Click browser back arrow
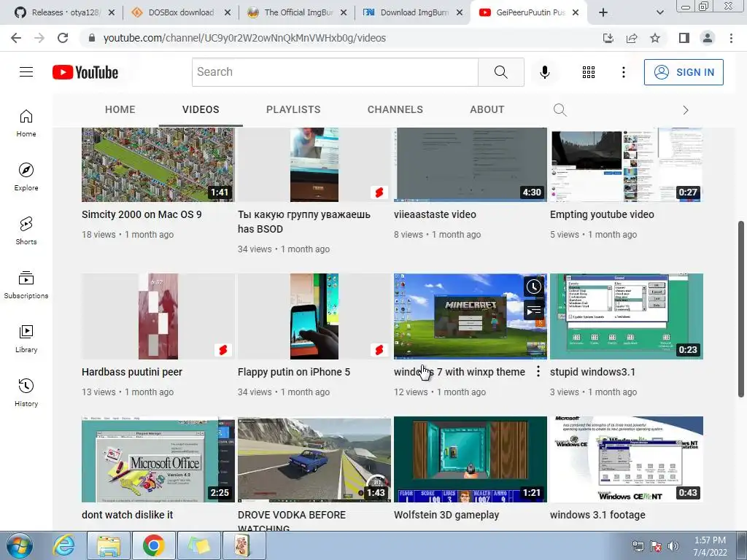Image resolution: width=747 pixels, height=560 pixels. point(16,38)
